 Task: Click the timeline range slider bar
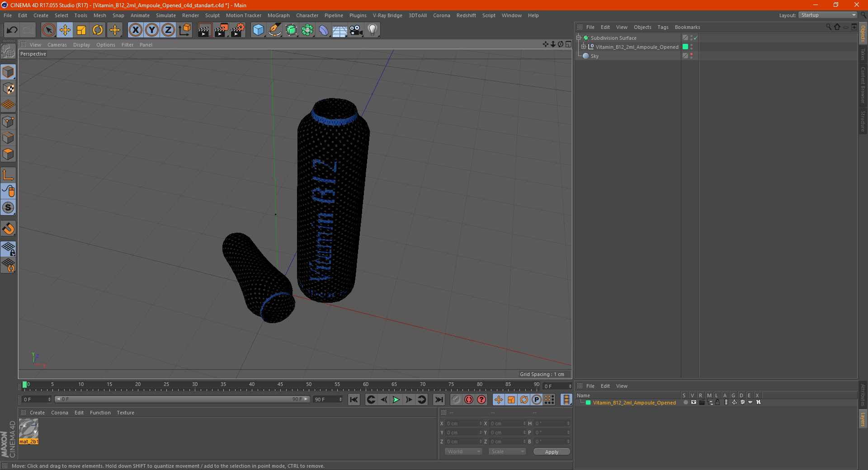(182, 399)
